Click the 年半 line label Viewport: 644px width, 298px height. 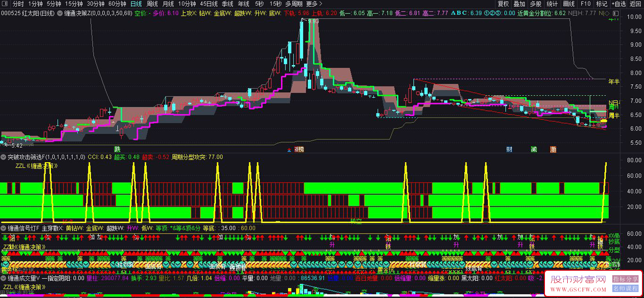coord(614,81)
